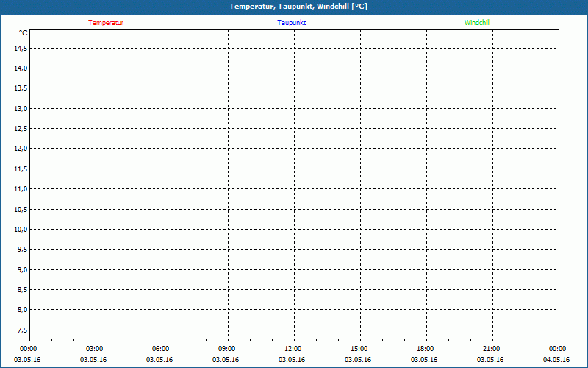This screenshot has height=368, width=588.
Task: Select the 03.05.16 date under 18:00
Action: click(x=424, y=360)
